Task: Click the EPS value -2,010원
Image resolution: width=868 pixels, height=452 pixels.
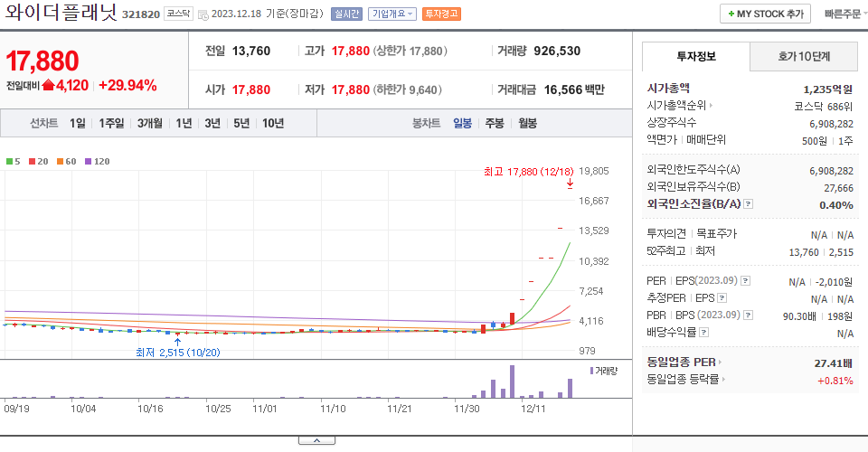Action: point(834,282)
